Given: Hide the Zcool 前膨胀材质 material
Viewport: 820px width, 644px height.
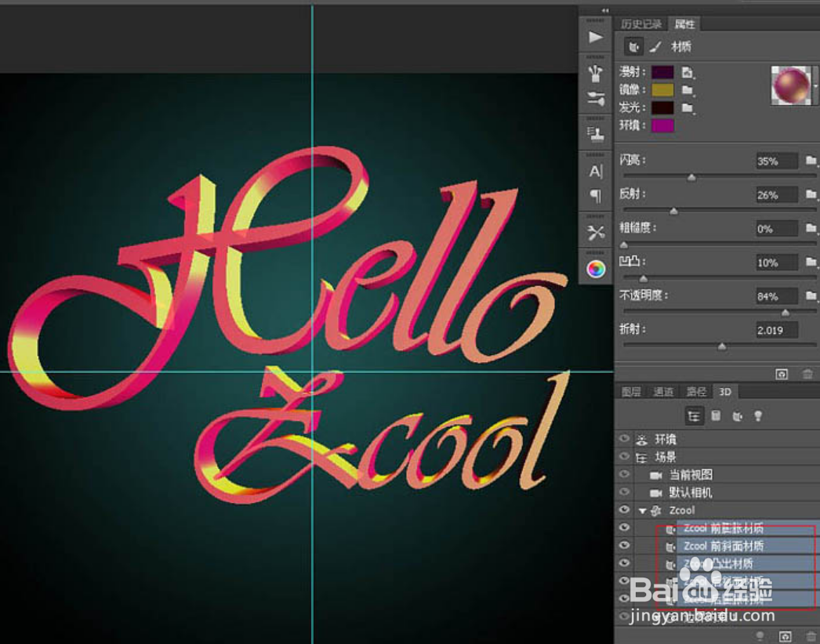Looking at the screenshot, I should [x=624, y=527].
